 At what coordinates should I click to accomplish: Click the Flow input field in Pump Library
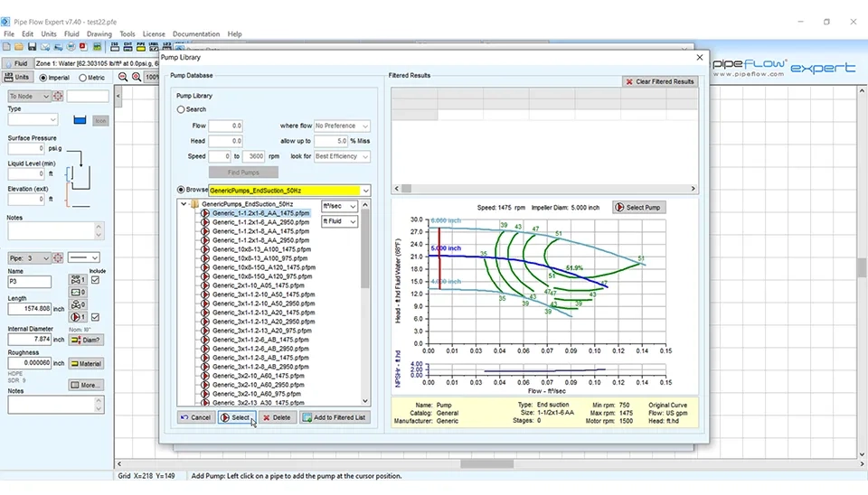[225, 126]
